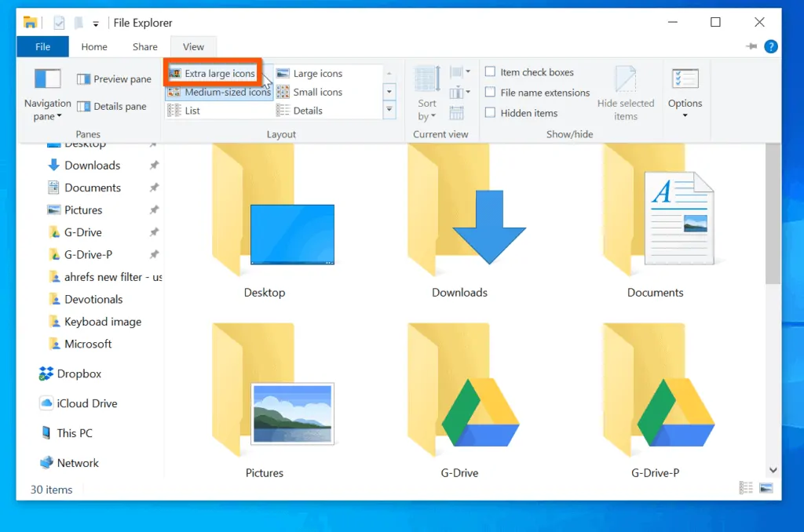
Task: Toggle the Preview pane
Action: pyautogui.click(x=114, y=79)
